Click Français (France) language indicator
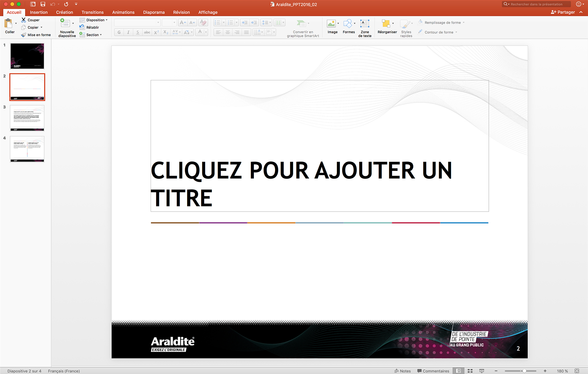The height and width of the screenshot is (374, 588). (64, 371)
